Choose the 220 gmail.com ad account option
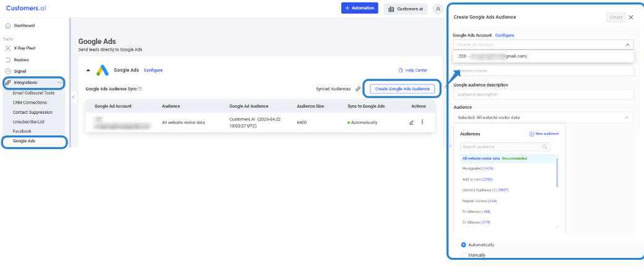Image resolution: width=644 pixels, height=274 pixels. click(544, 56)
